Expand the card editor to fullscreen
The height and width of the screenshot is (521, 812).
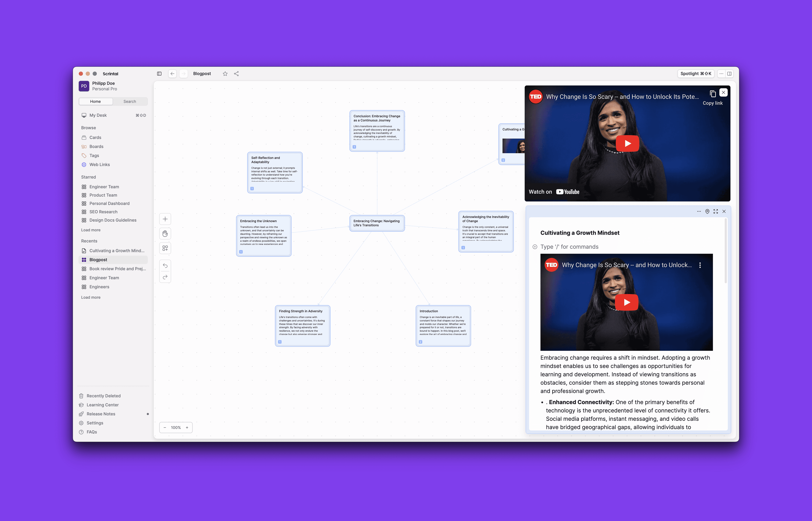click(x=716, y=211)
